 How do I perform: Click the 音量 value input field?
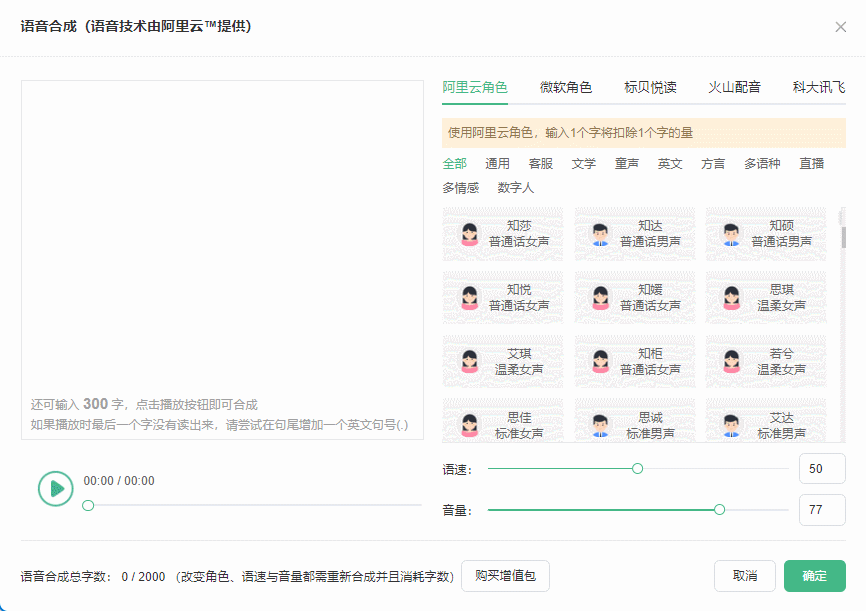click(822, 509)
